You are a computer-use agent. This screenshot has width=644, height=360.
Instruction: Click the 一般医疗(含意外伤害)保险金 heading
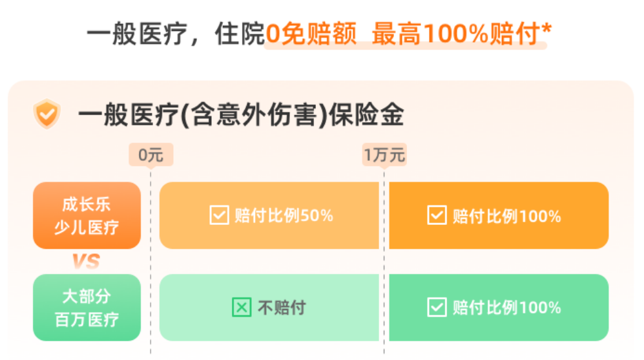pyautogui.click(x=241, y=116)
